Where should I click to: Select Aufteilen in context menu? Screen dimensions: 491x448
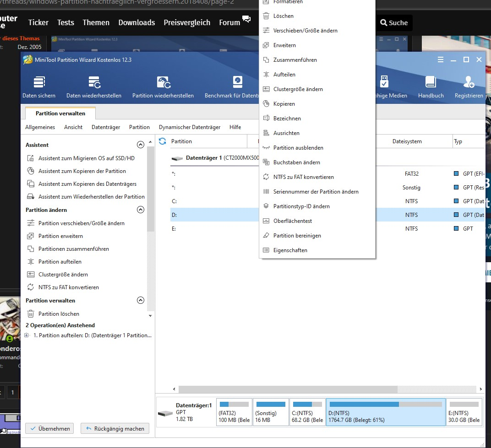(x=317, y=75)
